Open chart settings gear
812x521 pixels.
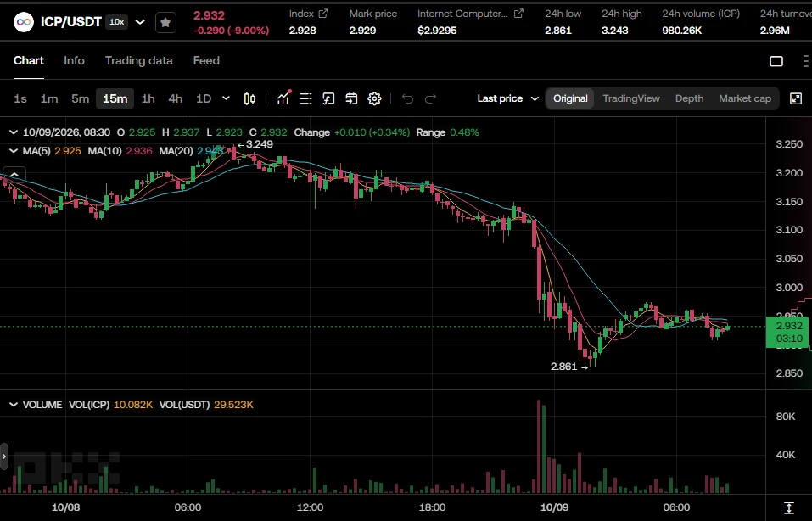(374, 98)
